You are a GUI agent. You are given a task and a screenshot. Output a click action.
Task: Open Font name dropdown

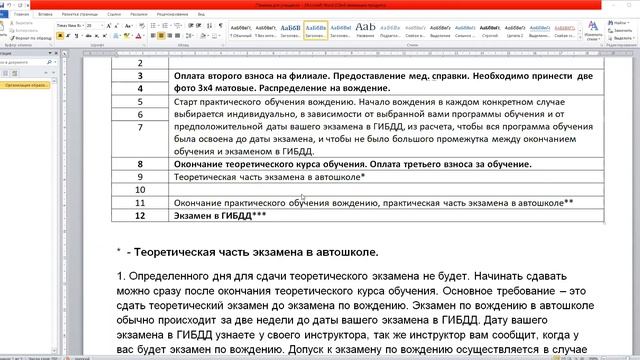click(x=83, y=26)
